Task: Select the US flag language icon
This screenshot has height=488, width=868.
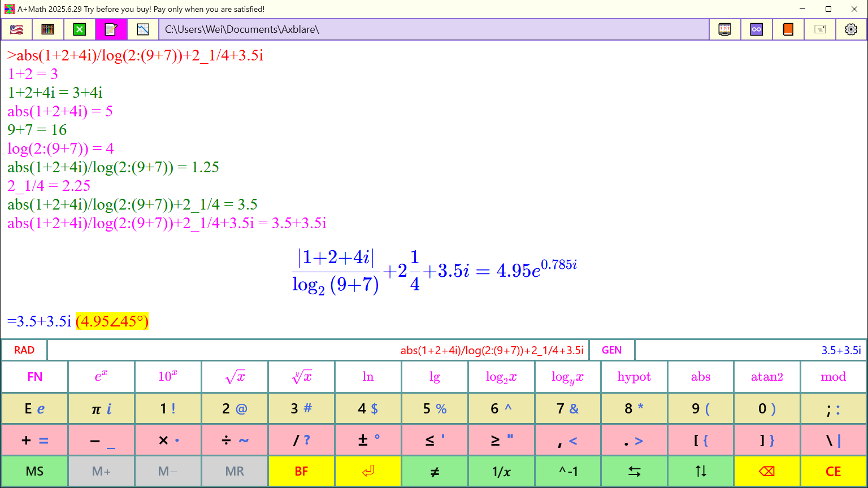Action: pyautogui.click(x=16, y=29)
